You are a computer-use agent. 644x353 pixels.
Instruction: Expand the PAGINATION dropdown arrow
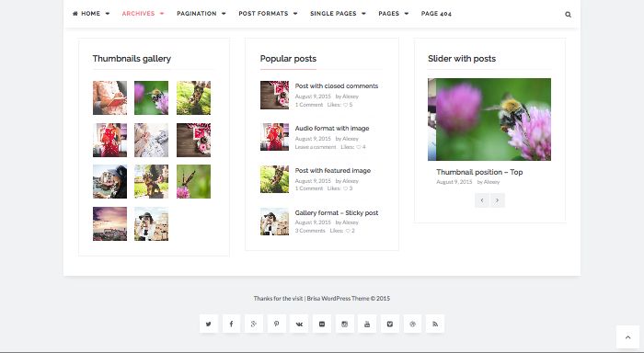pos(224,14)
